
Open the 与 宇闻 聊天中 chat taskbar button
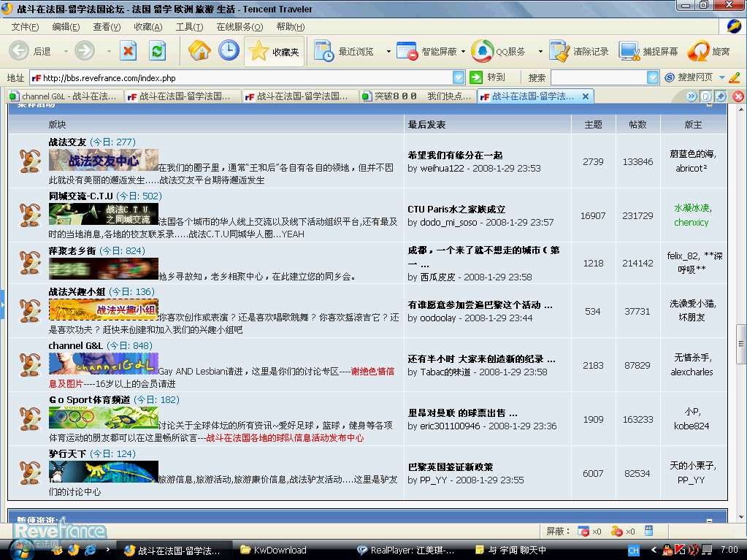point(510,550)
